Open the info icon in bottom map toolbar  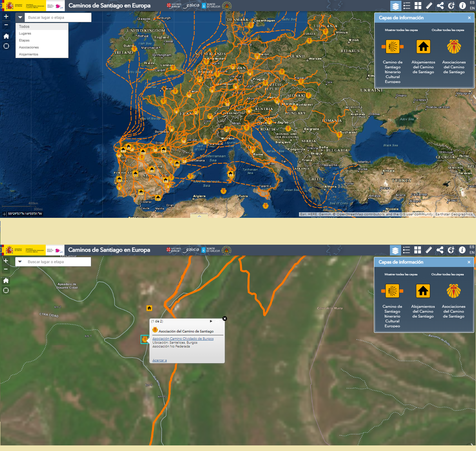coord(462,250)
